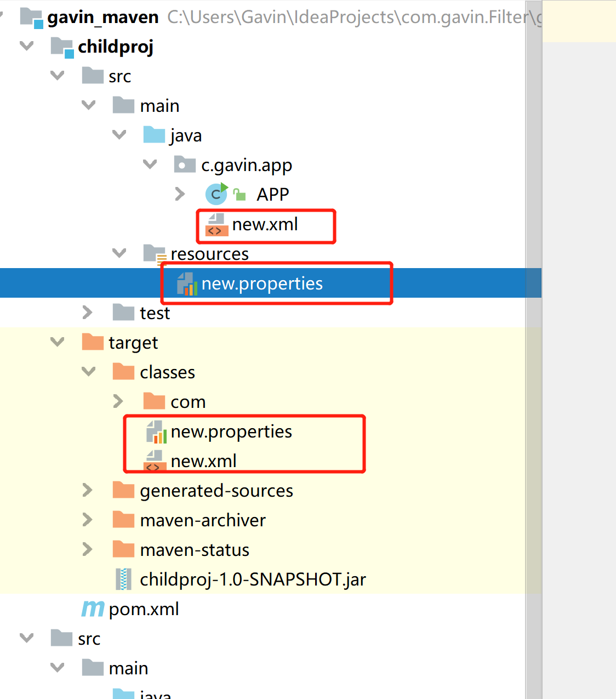Click the gavin_maven project module icon
The height and width of the screenshot is (699, 616).
tap(32, 18)
